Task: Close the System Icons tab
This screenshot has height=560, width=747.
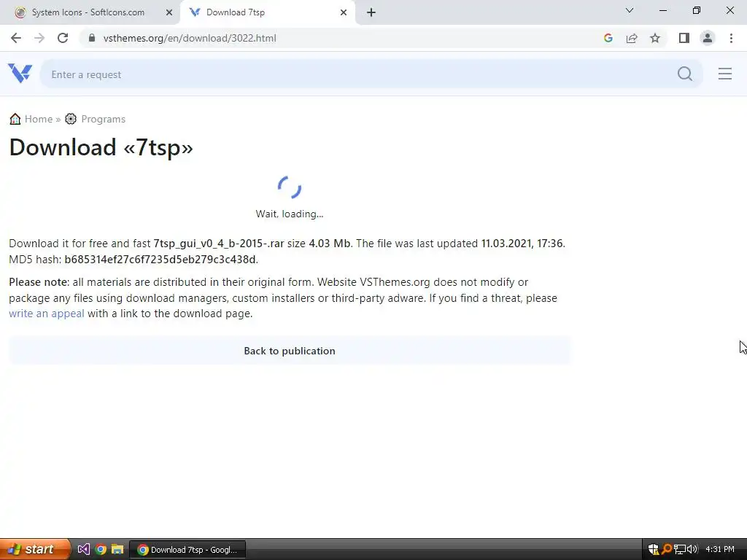Action: coord(169,12)
